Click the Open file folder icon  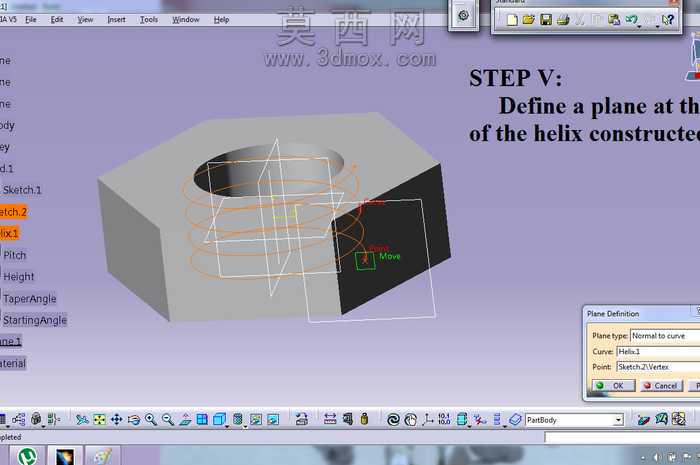click(529, 20)
